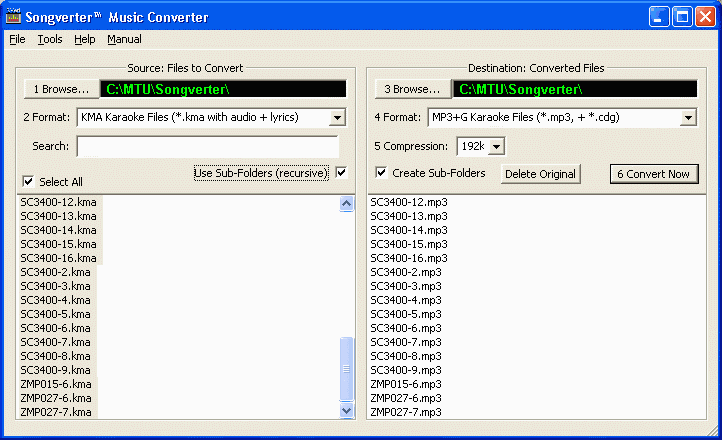
Task: Select SC3400-8.mp3 in destination list
Action: click(406, 356)
